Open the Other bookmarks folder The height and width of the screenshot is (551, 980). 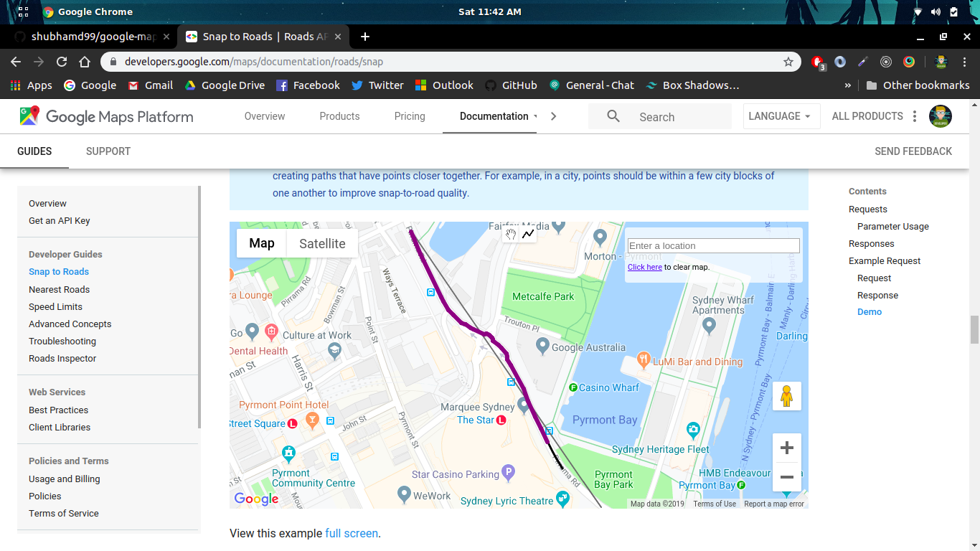[x=918, y=85]
